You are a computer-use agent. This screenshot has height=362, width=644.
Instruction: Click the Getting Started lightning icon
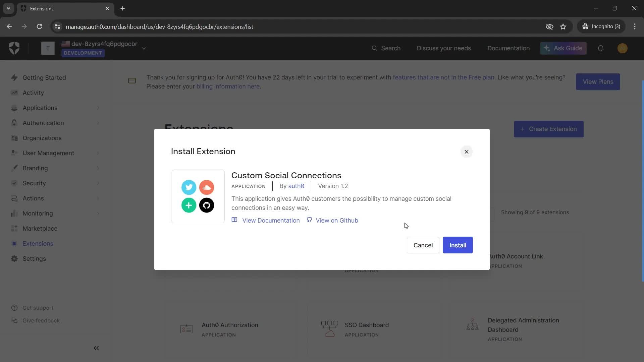14,77
